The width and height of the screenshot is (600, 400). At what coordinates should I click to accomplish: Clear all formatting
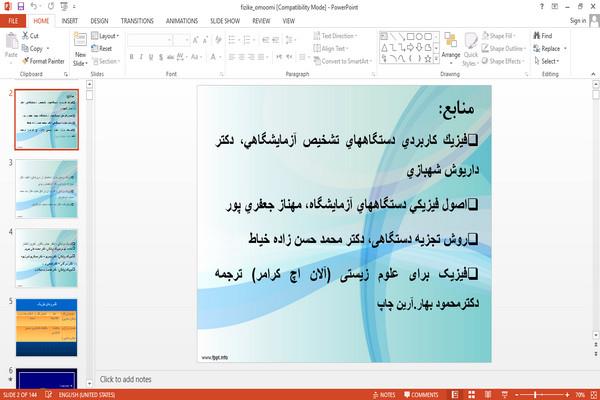(218, 39)
